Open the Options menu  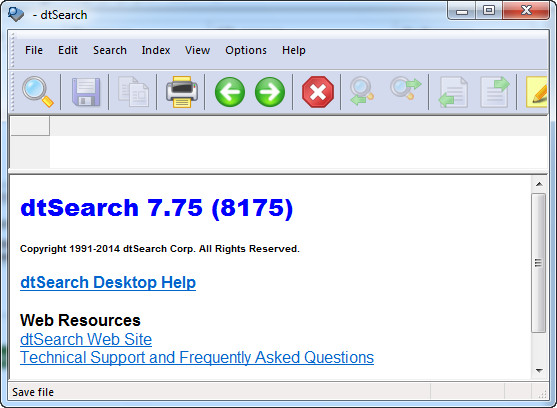pos(246,50)
